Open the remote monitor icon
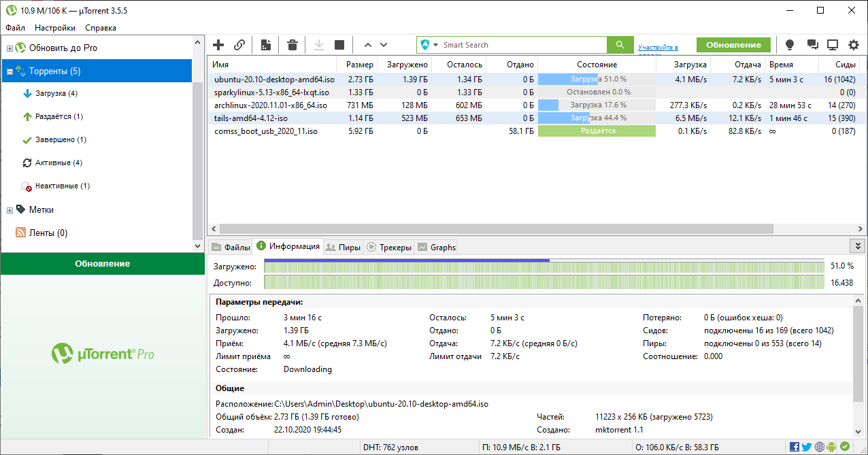Screen dimensions: 868x455 833,45
